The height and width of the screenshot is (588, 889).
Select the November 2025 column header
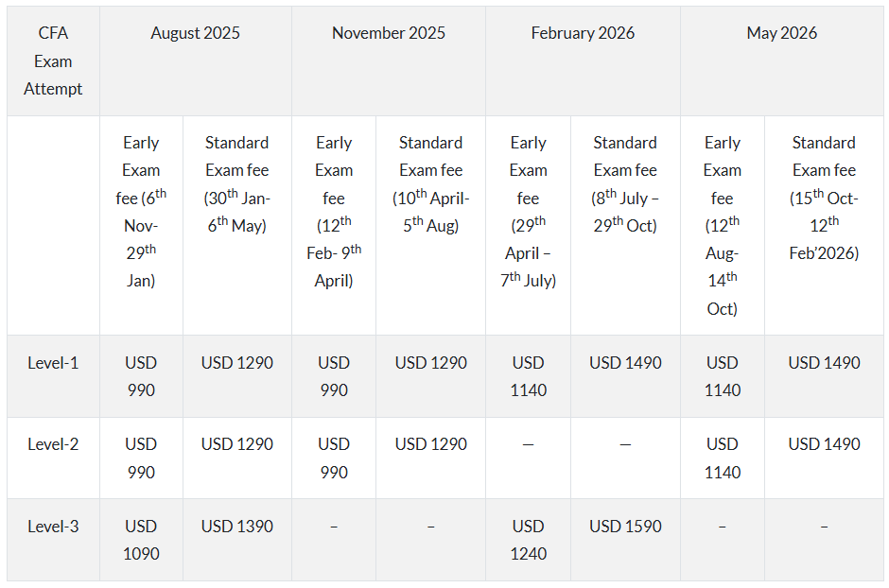tap(388, 33)
